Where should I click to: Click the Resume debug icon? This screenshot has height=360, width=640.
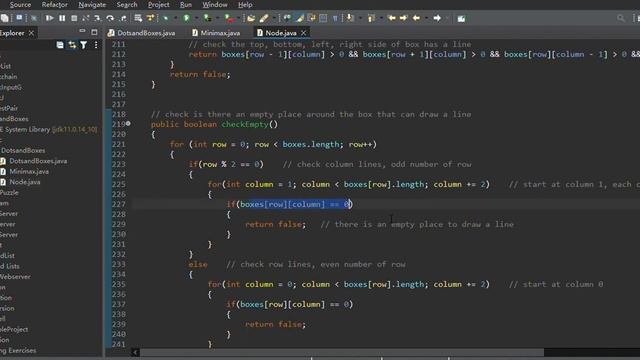pos(49,18)
